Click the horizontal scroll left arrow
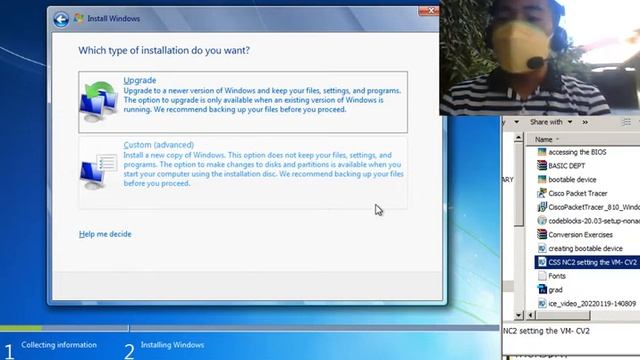This screenshot has width=640, height=360. [x=530, y=315]
